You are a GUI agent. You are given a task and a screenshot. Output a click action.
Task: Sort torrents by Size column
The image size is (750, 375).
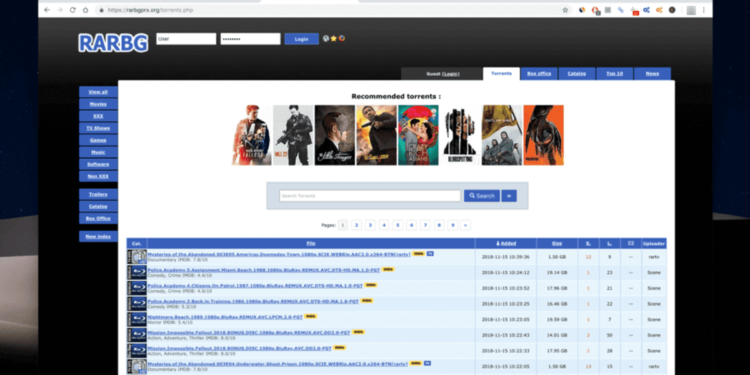tap(557, 243)
